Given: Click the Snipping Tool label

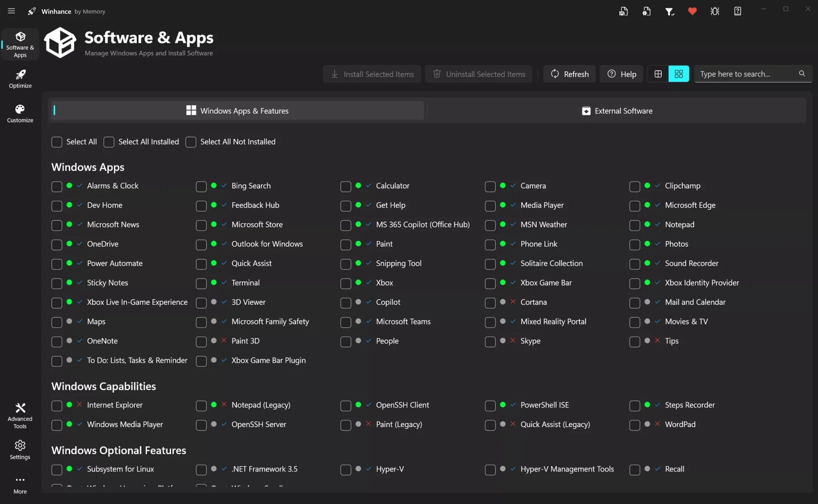Looking at the screenshot, I should pos(399,263).
